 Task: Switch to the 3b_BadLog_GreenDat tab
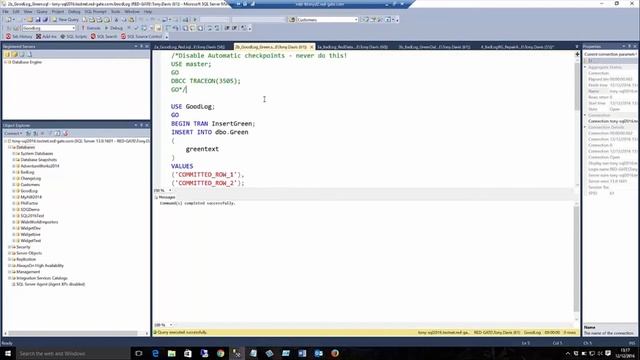coord(434,47)
